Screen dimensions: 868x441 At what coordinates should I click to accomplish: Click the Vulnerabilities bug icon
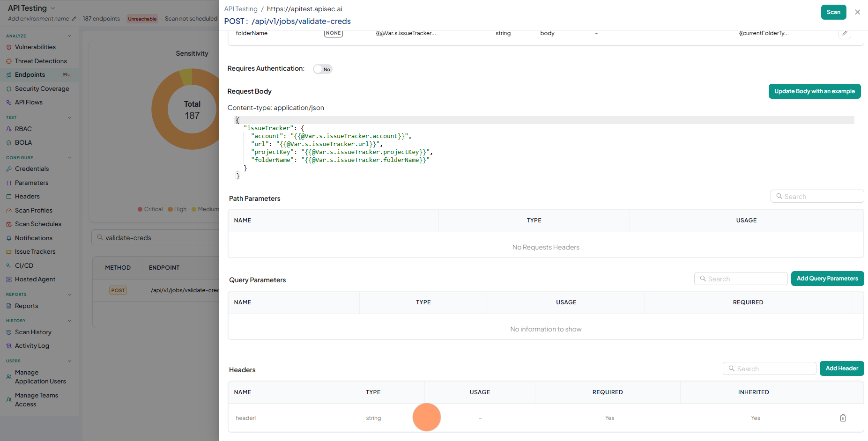pos(9,47)
